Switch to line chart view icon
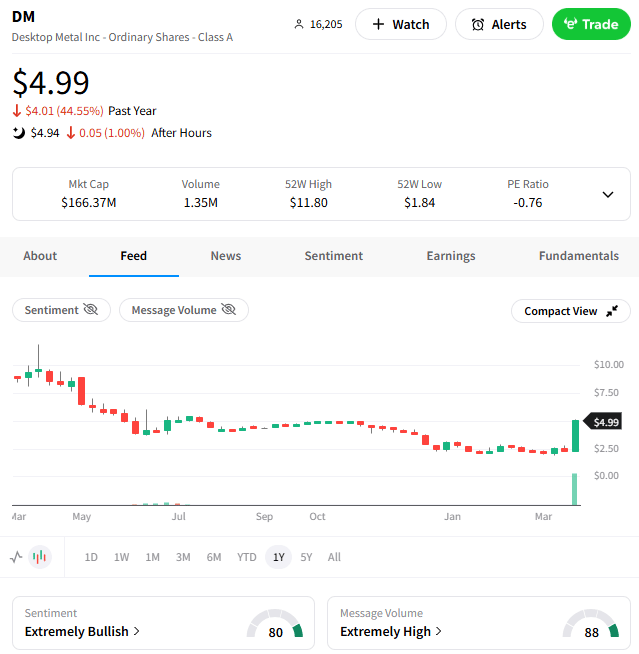Viewport: 639px width, 654px height. point(16,557)
